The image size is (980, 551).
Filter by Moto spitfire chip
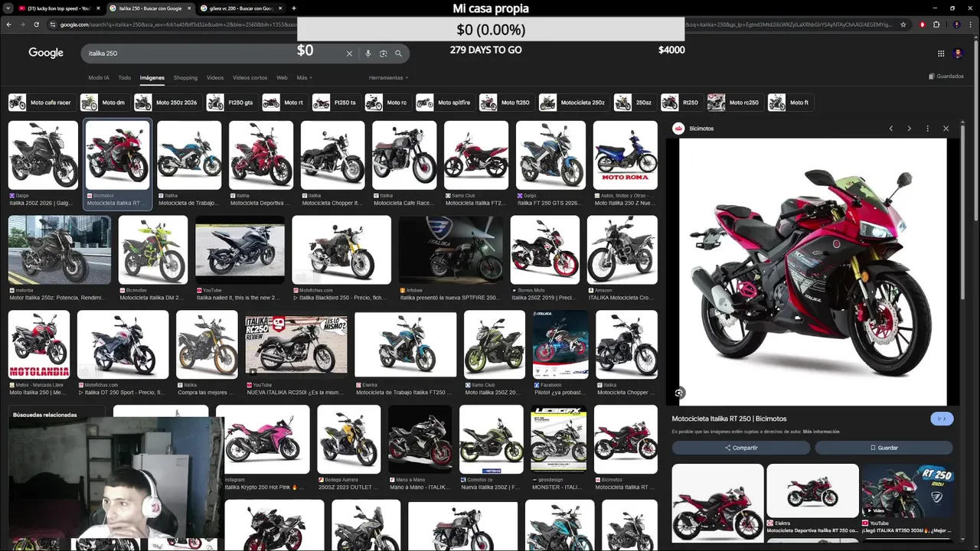[445, 103]
